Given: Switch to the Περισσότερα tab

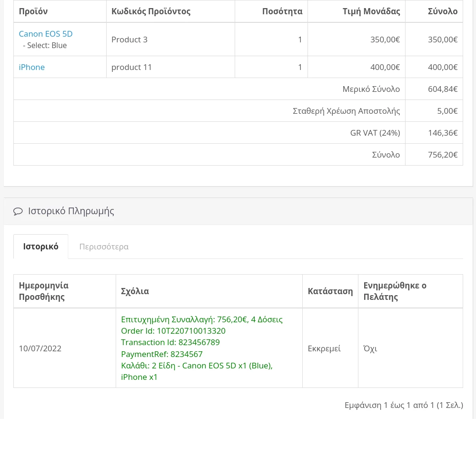Looking at the screenshot, I should [104, 247].
